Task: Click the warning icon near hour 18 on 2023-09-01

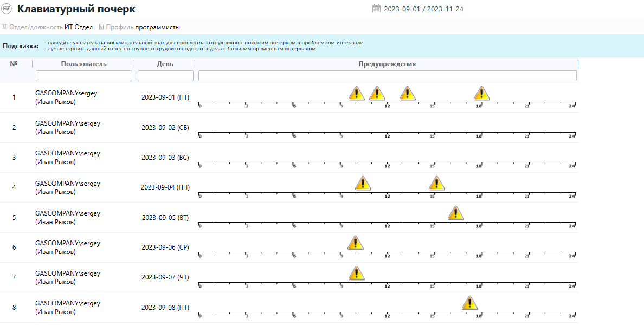Action: click(x=481, y=93)
